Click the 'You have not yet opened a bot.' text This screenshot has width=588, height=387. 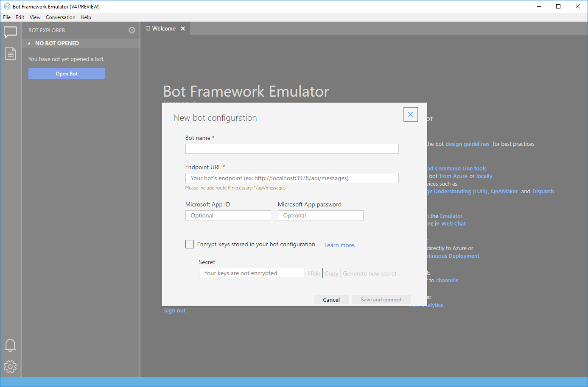pos(66,59)
